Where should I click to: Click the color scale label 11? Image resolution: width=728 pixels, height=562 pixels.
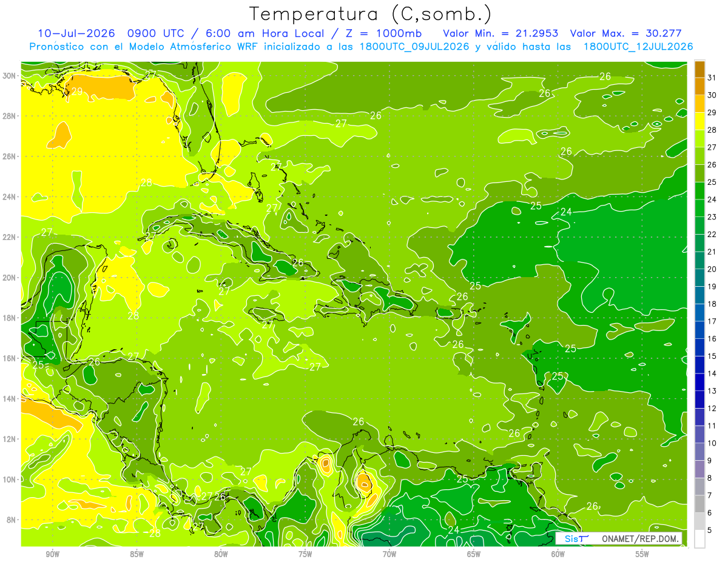pyautogui.click(x=713, y=426)
